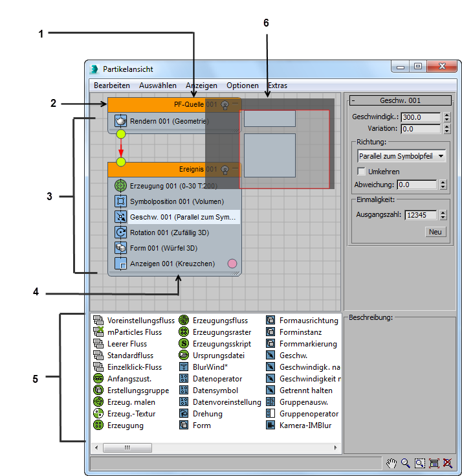Click the Variation spinner arrows
This screenshot has width=462, height=476.
coord(447,129)
